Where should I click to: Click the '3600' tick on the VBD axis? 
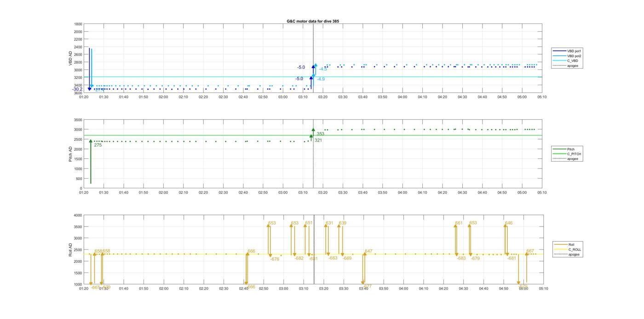(78, 93)
